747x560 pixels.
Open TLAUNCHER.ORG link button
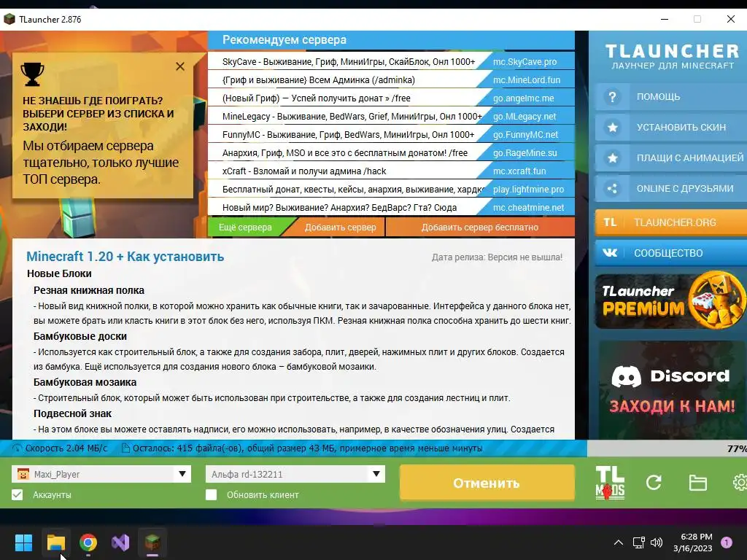tap(671, 222)
